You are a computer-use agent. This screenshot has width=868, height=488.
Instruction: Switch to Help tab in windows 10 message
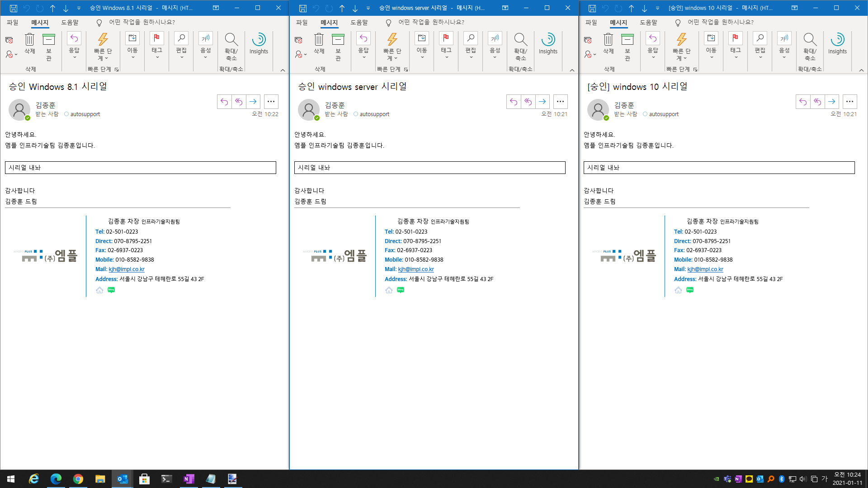(648, 22)
